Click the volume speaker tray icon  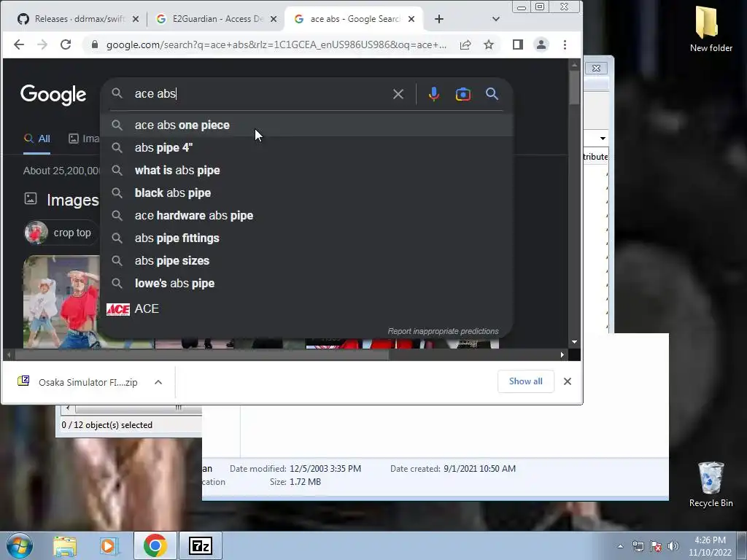point(673,546)
